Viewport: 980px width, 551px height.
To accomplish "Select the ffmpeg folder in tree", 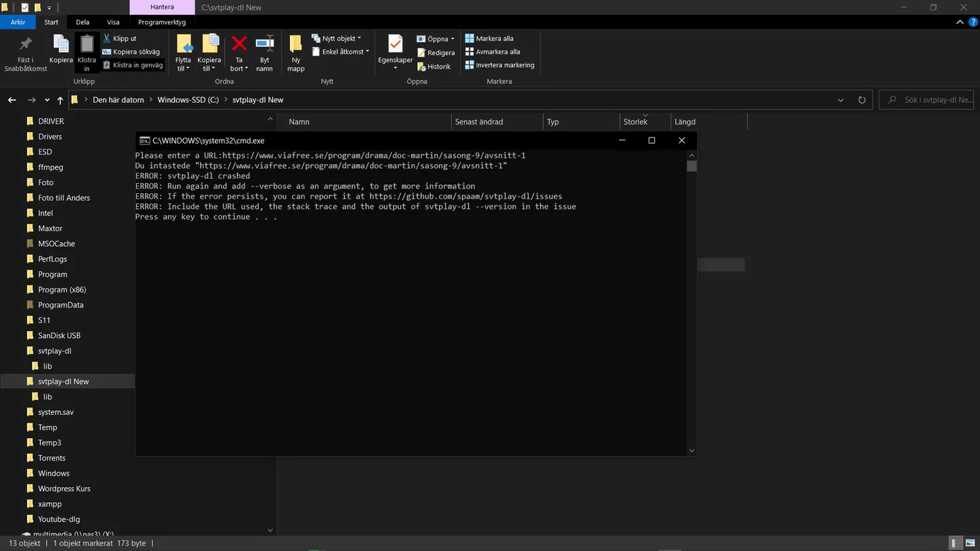I will click(50, 167).
